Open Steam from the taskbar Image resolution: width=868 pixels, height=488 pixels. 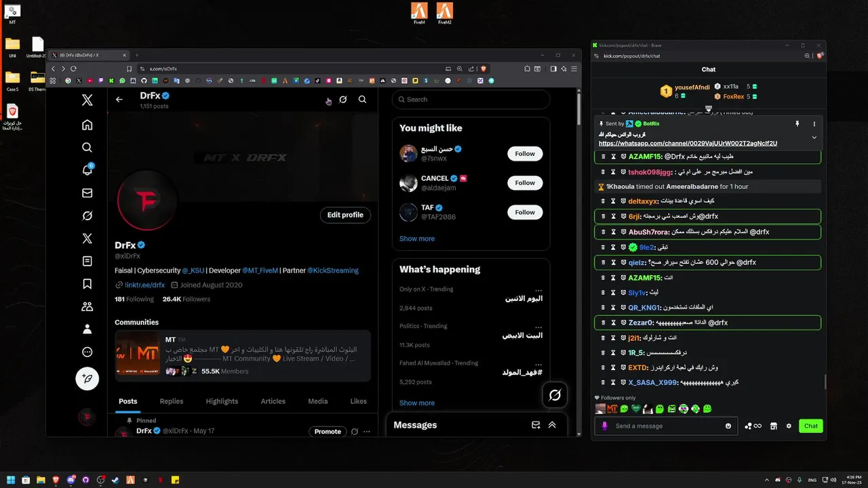[x=116, y=480]
